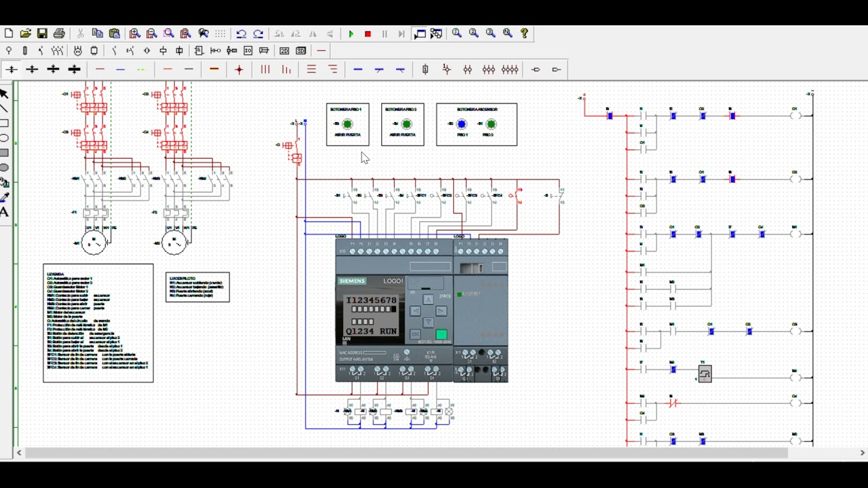This screenshot has height=488, width=868.
Task: Select the empty rectangle drawing tool
Action: (4, 123)
